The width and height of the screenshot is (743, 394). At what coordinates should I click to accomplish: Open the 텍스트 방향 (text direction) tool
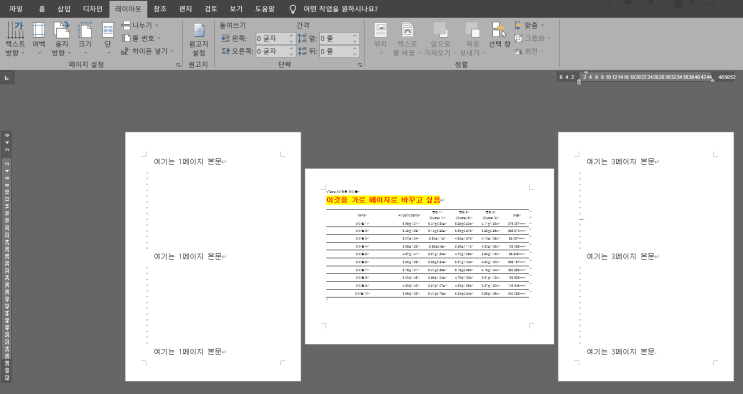coord(15,39)
